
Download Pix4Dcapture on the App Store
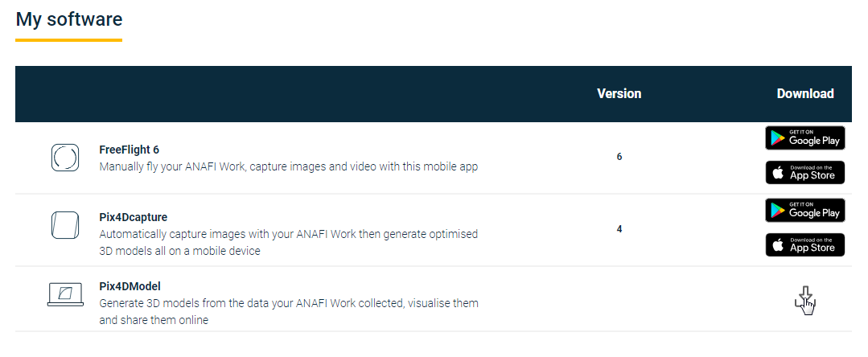pyautogui.click(x=805, y=244)
